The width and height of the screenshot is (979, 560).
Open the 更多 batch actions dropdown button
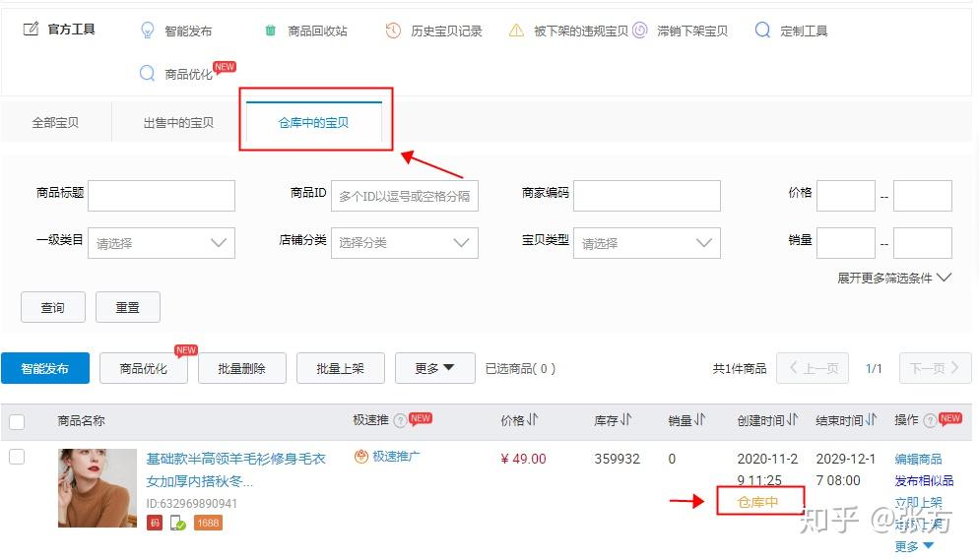click(x=434, y=368)
